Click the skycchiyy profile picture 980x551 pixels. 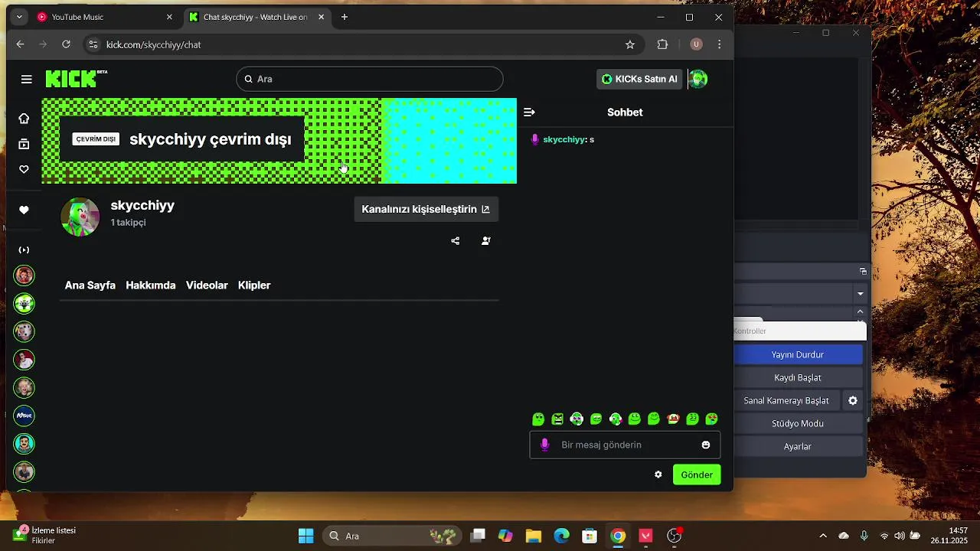[80, 217]
